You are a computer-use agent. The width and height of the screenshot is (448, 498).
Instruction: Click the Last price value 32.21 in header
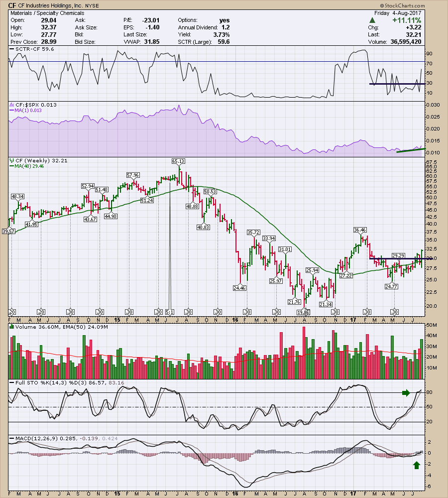coord(413,35)
